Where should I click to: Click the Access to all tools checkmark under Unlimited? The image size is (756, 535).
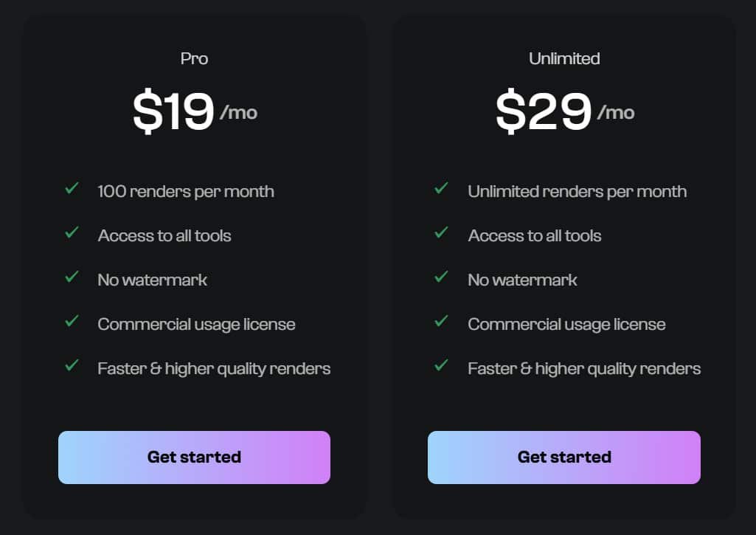click(442, 232)
